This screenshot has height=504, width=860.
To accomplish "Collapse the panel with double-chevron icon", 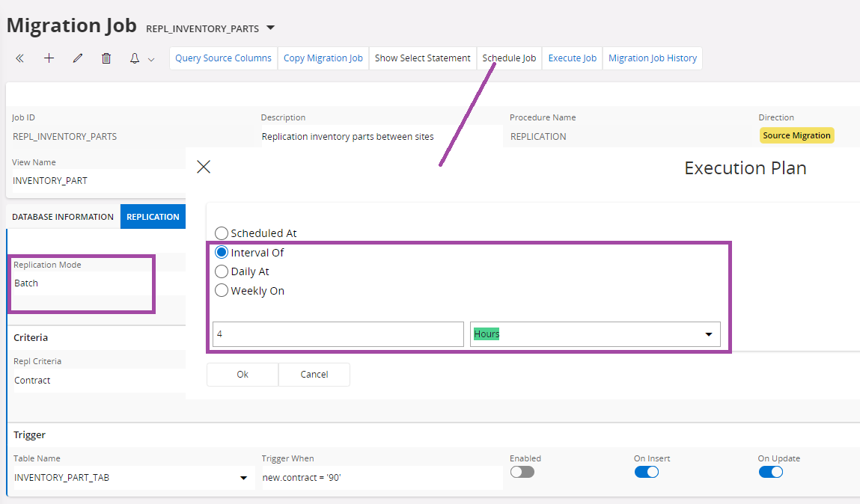I will tap(20, 58).
